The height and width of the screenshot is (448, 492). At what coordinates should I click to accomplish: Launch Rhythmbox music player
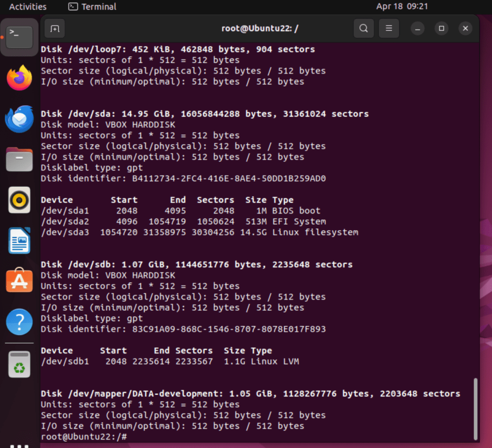click(x=19, y=200)
